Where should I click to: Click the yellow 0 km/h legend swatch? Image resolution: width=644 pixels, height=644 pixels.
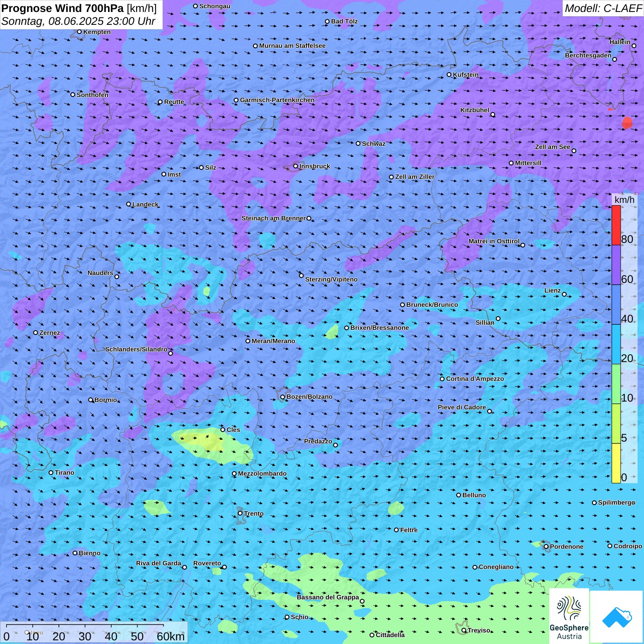[x=616, y=463]
